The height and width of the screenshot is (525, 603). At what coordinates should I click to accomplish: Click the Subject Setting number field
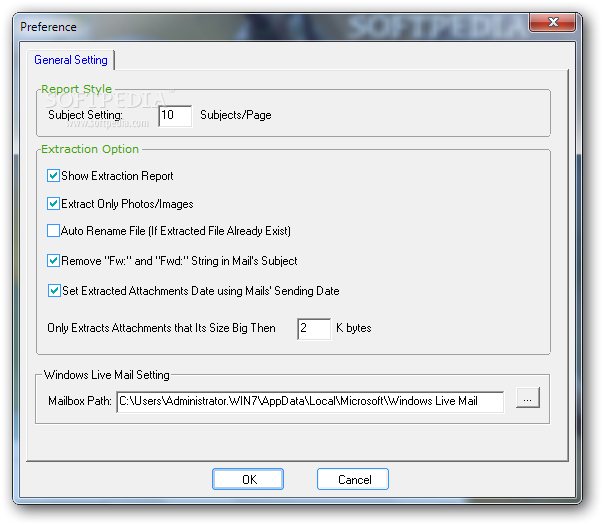175,115
